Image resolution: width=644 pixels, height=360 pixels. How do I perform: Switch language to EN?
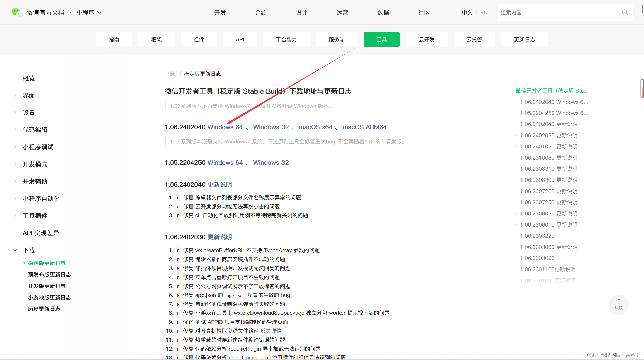[484, 12]
